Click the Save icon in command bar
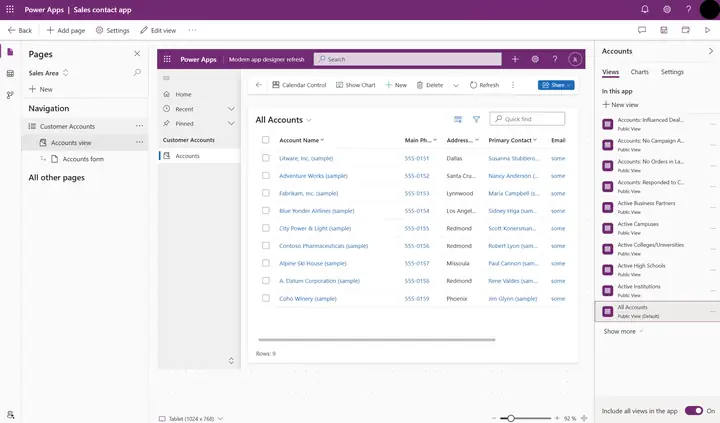The width and height of the screenshot is (720, 423). [664, 30]
